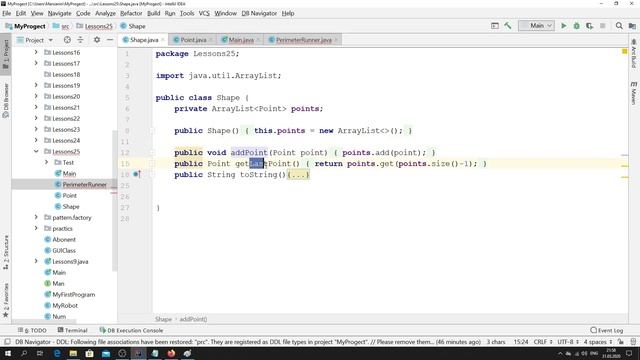Toggle the Maven side panel

[633, 93]
